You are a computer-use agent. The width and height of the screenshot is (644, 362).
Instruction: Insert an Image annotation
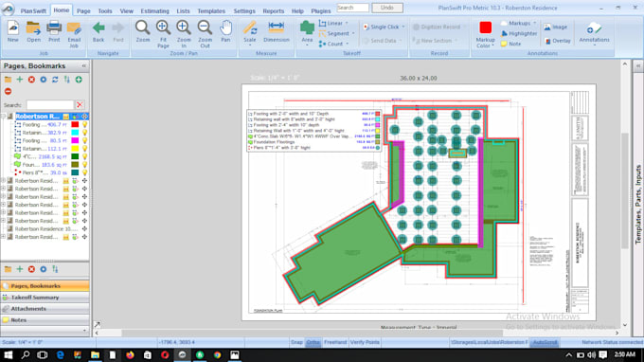click(555, 27)
